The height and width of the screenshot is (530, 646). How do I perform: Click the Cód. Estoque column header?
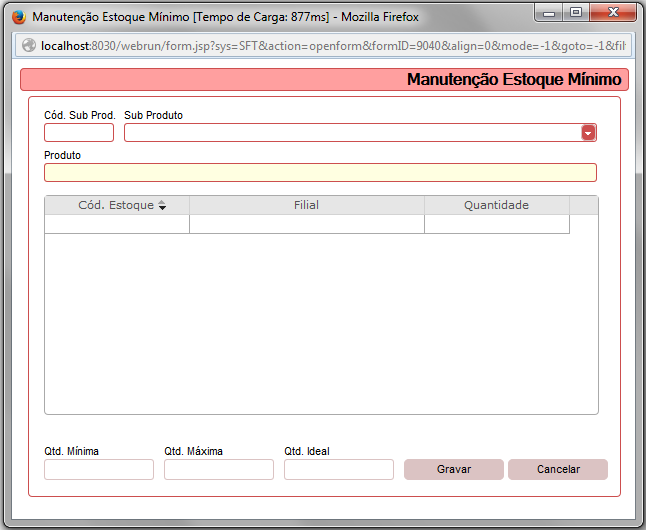tap(117, 205)
